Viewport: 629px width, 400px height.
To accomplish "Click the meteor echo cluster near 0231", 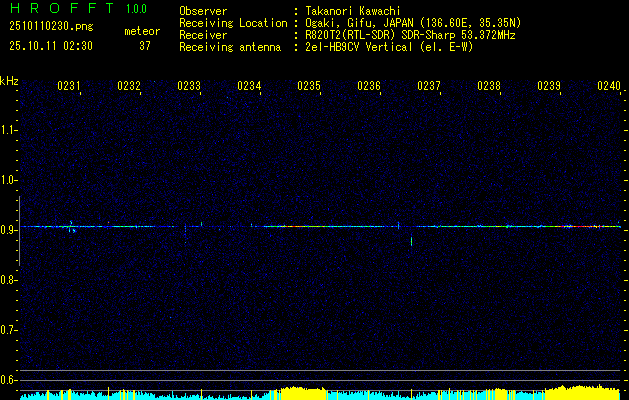I will [71, 227].
